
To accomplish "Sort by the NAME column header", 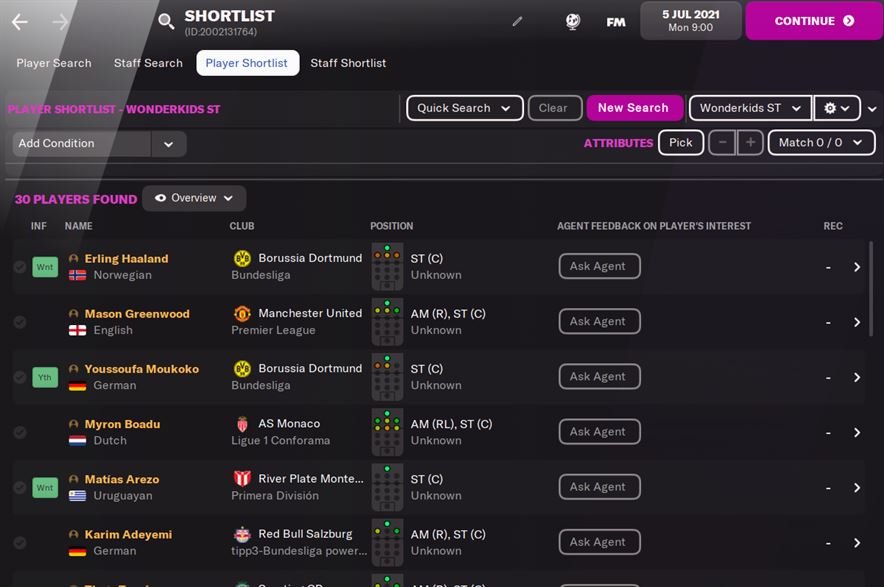I will pyautogui.click(x=78, y=226).
